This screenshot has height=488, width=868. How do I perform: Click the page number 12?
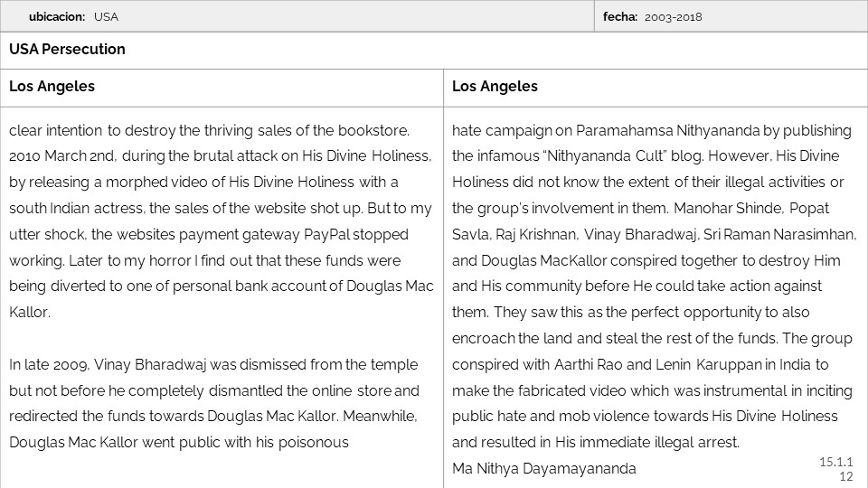point(846,476)
